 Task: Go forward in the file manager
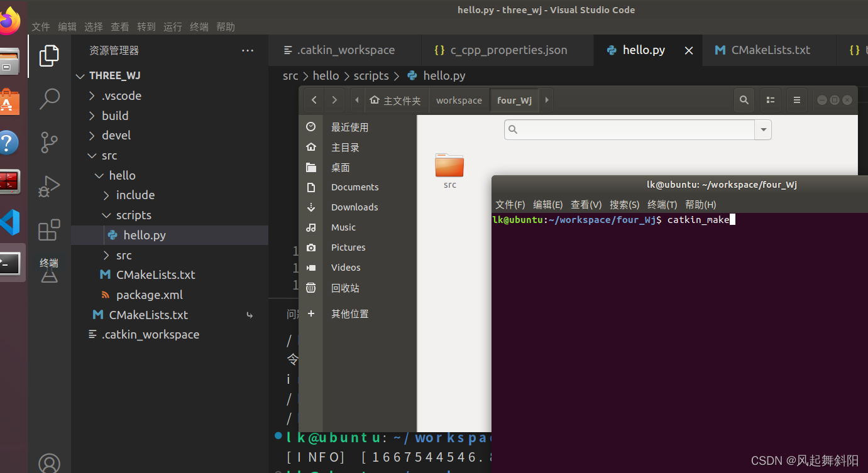[x=334, y=100]
